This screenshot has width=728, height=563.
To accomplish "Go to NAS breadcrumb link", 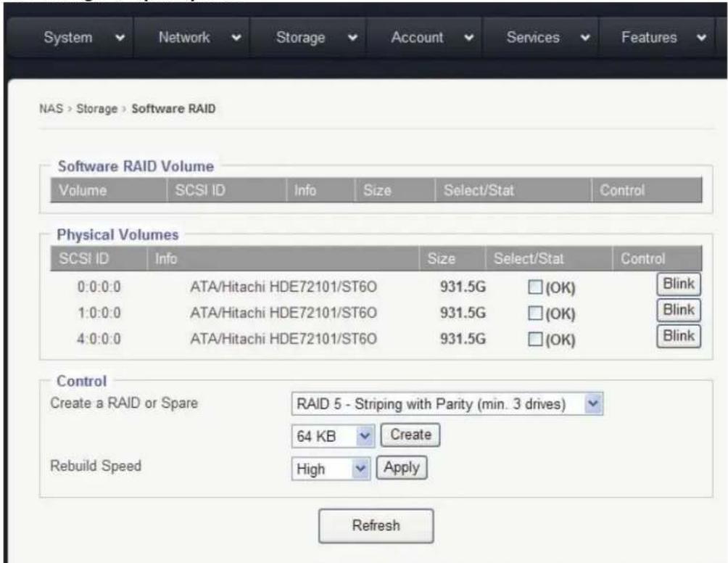I will (x=51, y=109).
